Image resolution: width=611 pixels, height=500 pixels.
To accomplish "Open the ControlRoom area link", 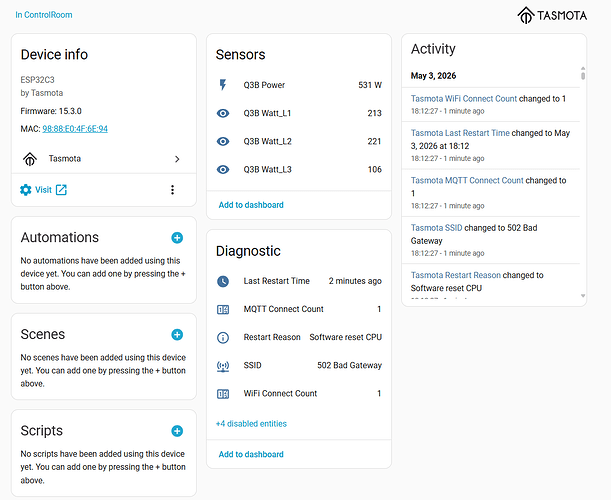I will 44,15.
